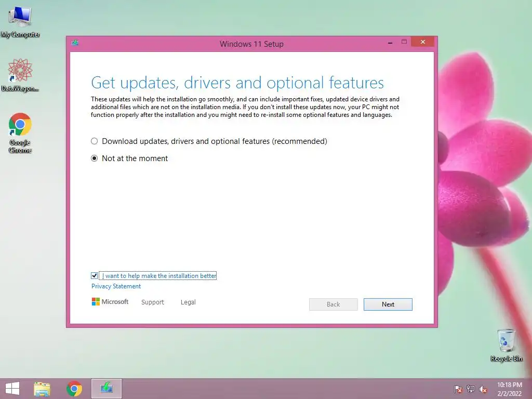
Task: Open File Explorer from the taskbar
Action: tap(42, 389)
